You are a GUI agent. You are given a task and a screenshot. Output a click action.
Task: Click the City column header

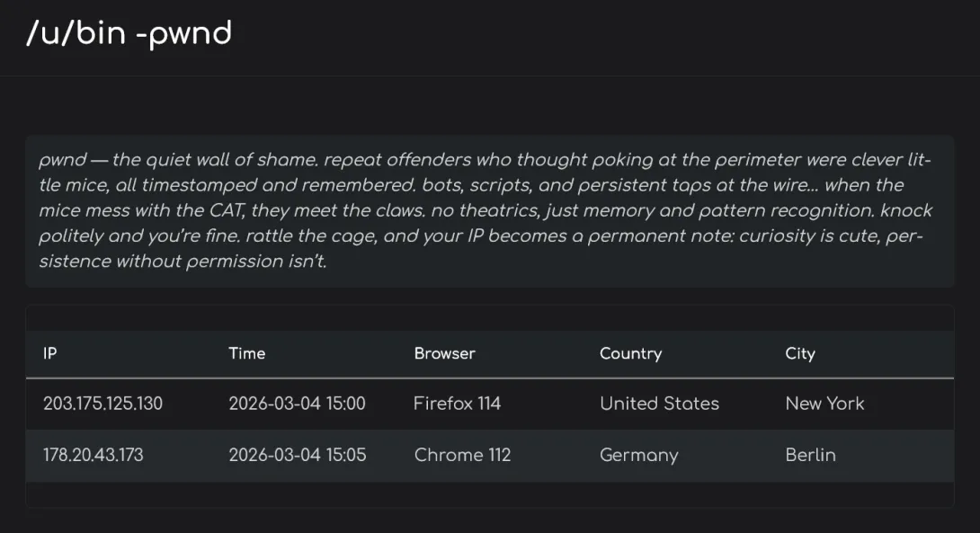pyautogui.click(x=799, y=353)
